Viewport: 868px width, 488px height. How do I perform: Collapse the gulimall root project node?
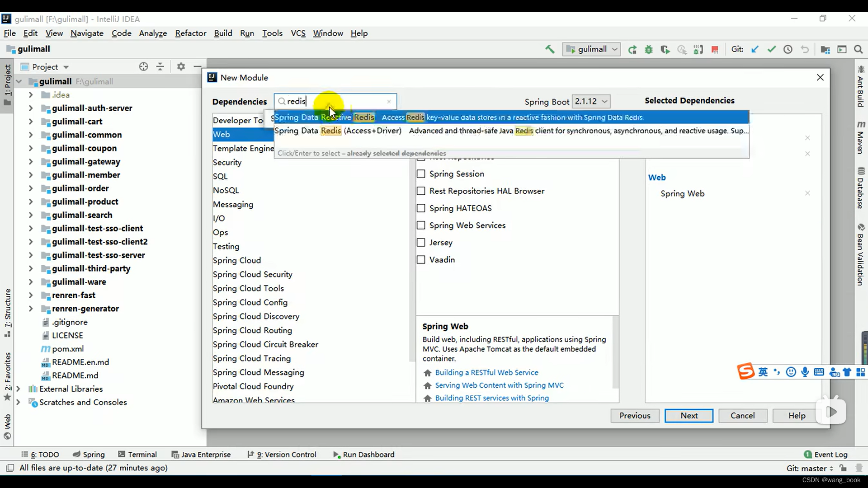[19, 81]
